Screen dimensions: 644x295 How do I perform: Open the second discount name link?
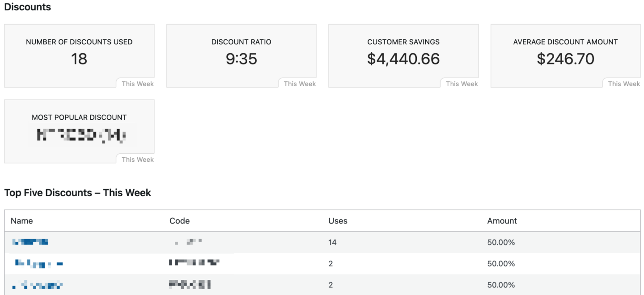[38, 263]
